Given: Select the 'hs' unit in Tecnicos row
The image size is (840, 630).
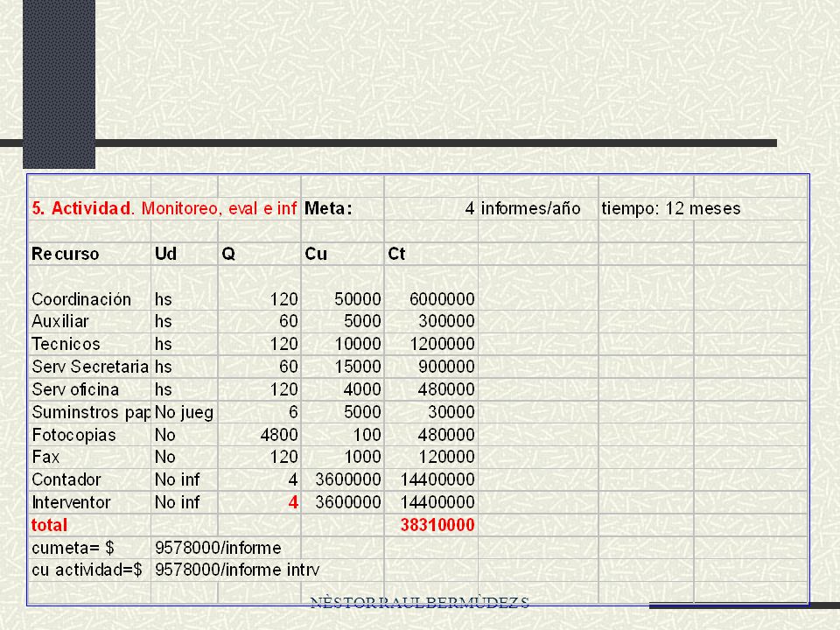Looking at the screenshot, I should click(x=164, y=344).
